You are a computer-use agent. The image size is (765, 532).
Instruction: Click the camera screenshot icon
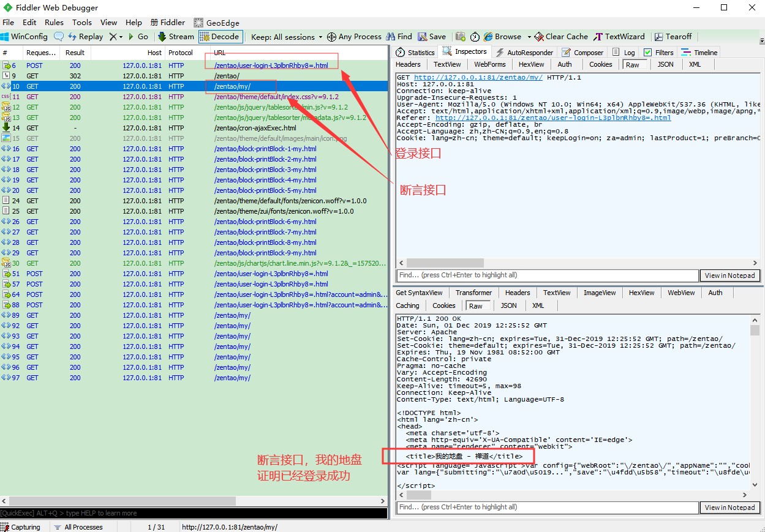click(x=460, y=37)
